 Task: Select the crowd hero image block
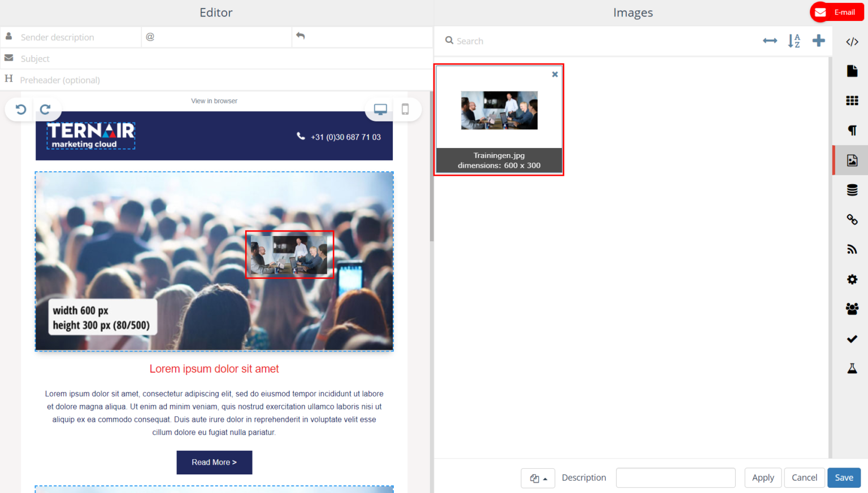pos(214,261)
